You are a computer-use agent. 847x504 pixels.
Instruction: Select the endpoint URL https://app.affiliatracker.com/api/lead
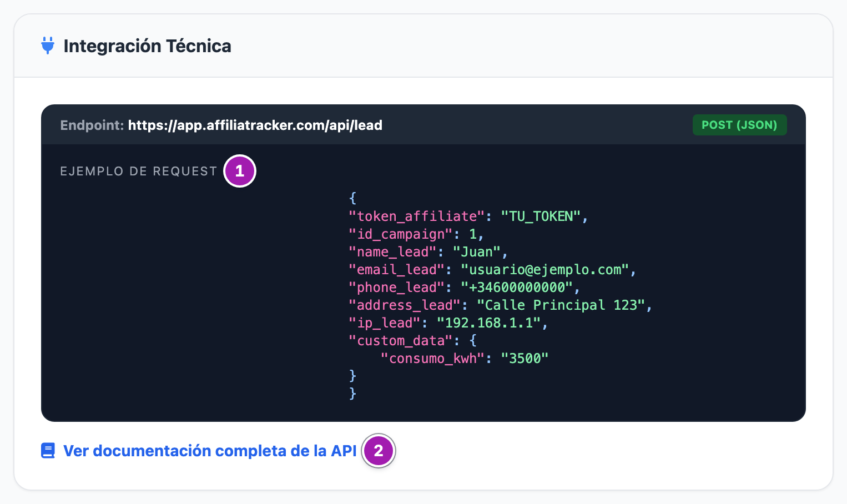255,125
